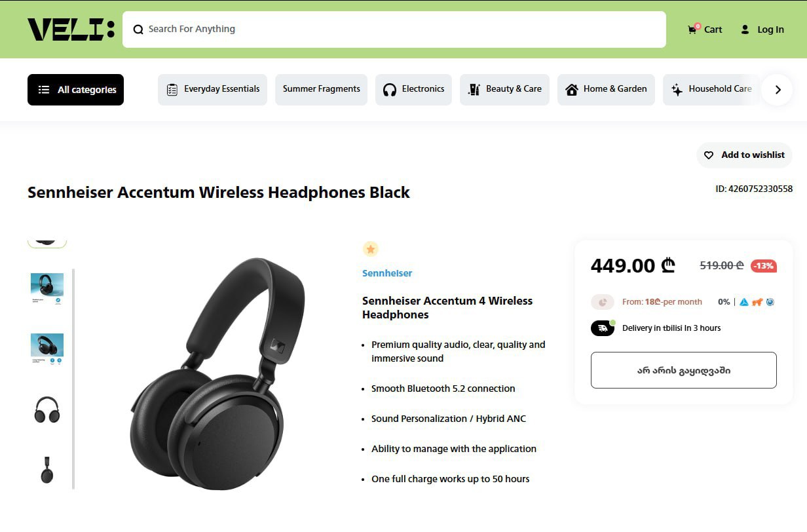Open the All categories menu
This screenshot has height=532, width=807.
click(x=75, y=90)
